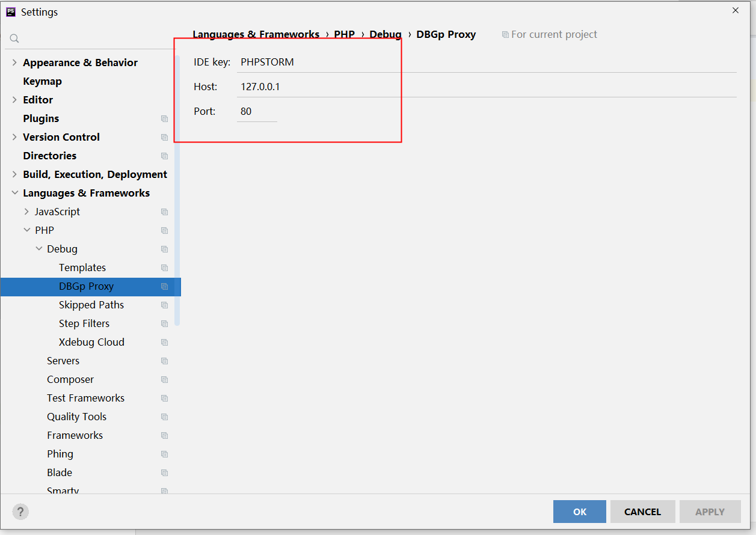756x535 pixels.
Task: Click the IDE key input field
Action: point(487,62)
